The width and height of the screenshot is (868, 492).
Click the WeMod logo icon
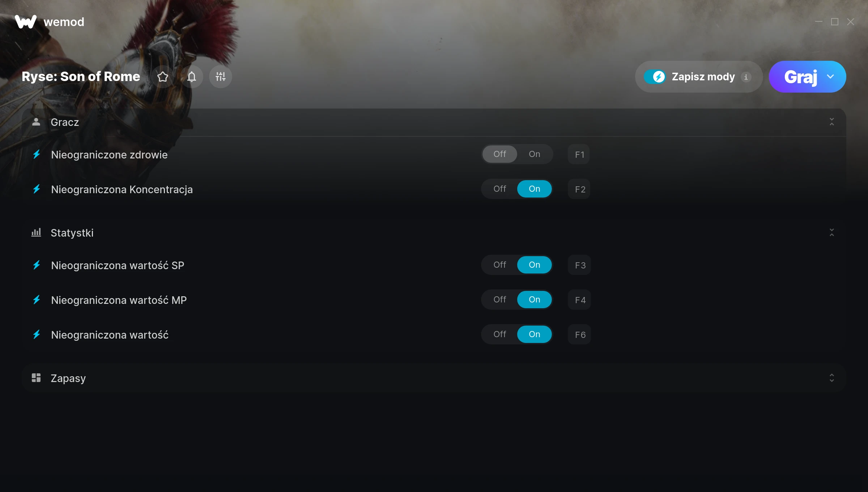[x=26, y=22]
